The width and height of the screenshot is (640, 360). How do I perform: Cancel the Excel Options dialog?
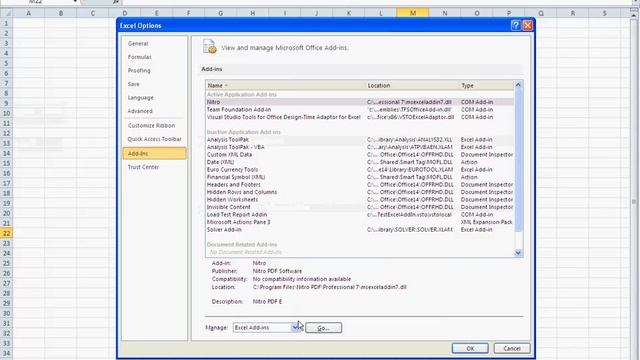[512, 349]
